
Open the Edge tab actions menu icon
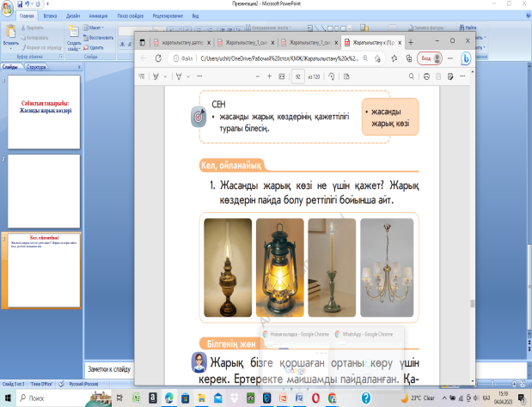[x=143, y=42]
